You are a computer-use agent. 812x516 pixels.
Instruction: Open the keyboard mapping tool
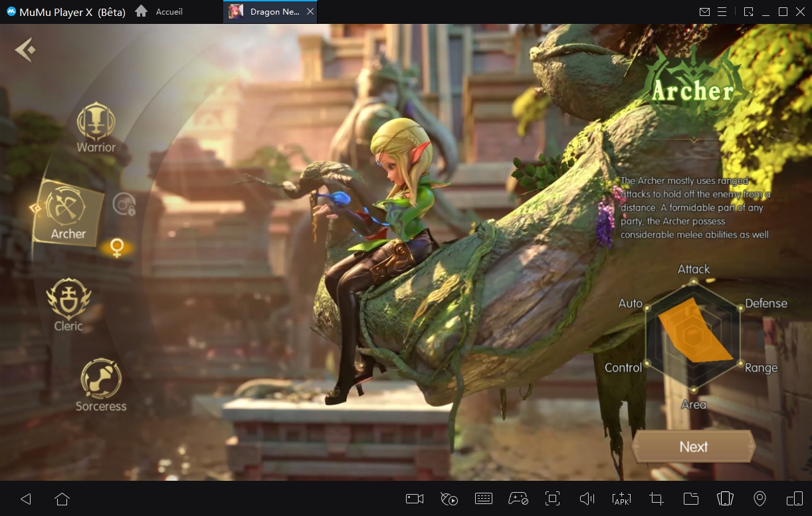pyautogui.click(x=484, y=499)
